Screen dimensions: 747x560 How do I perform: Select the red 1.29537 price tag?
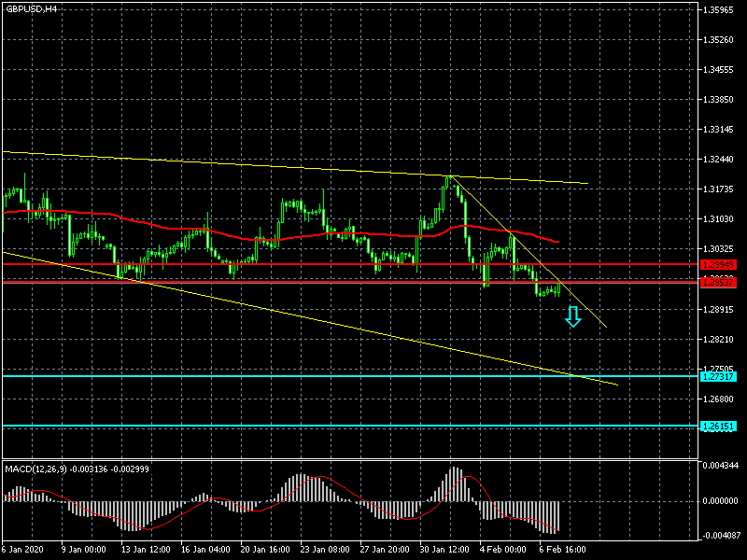(x=717, y=281)
